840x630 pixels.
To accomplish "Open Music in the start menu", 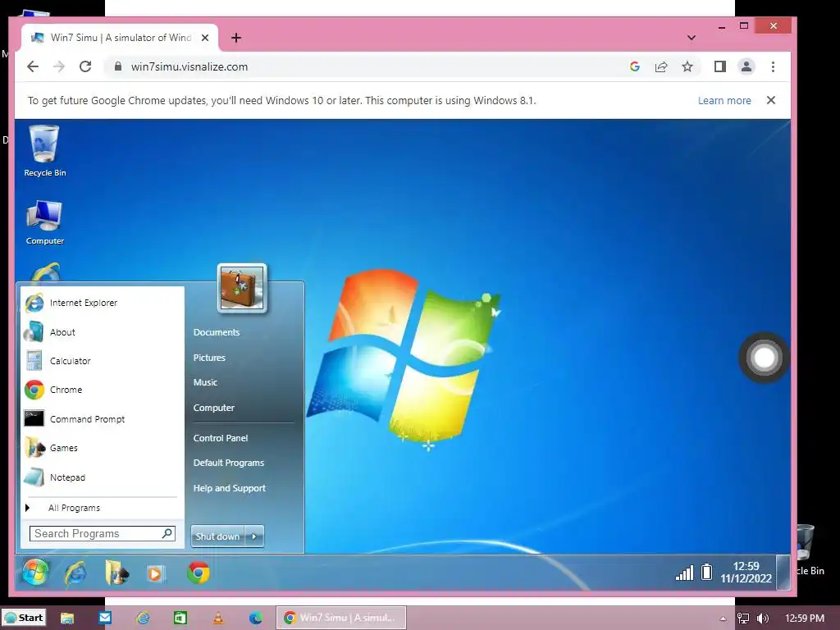I will 206,382.
